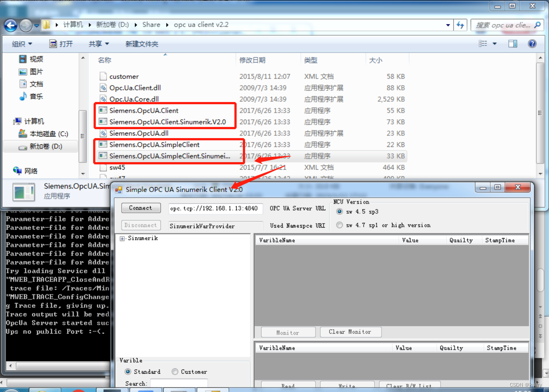Toggle the preview pane icon in Explorer toolbar
This screenshot has width=549, height=392.
point(512,44)
